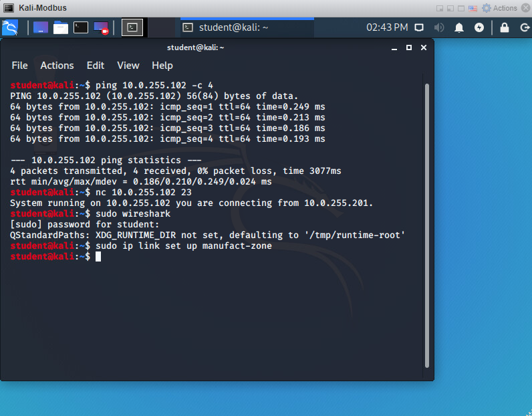Mute the volume speaker icon
Screen dimensions: 532x416
click(439, 27)
